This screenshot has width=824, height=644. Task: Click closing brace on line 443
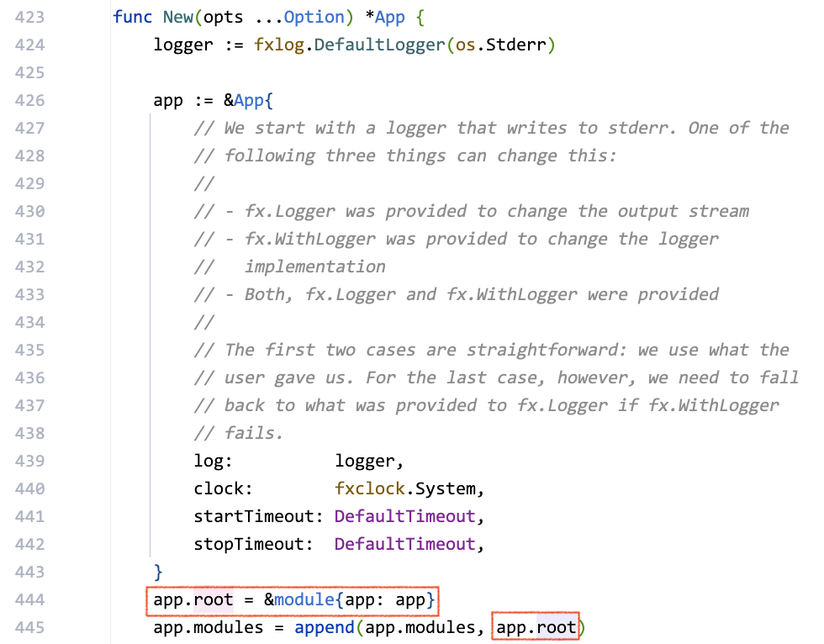pyautogui.click(x=158, y=572)
